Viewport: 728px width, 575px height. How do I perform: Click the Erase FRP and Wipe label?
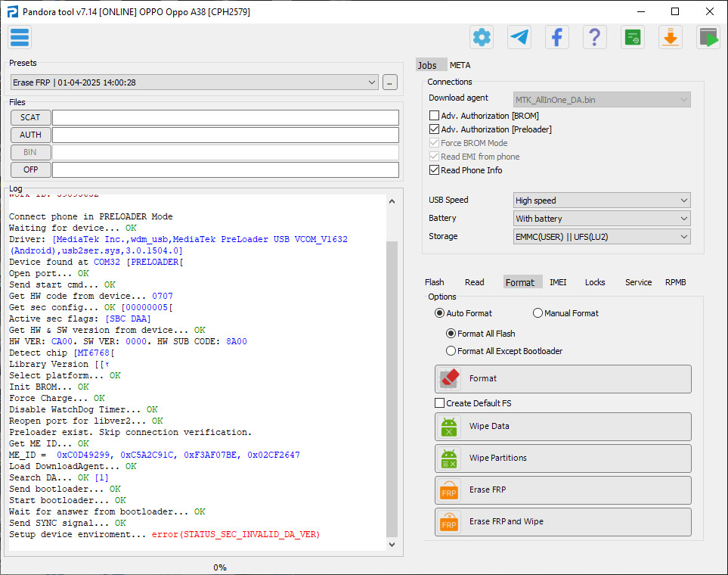pos(507,522)
